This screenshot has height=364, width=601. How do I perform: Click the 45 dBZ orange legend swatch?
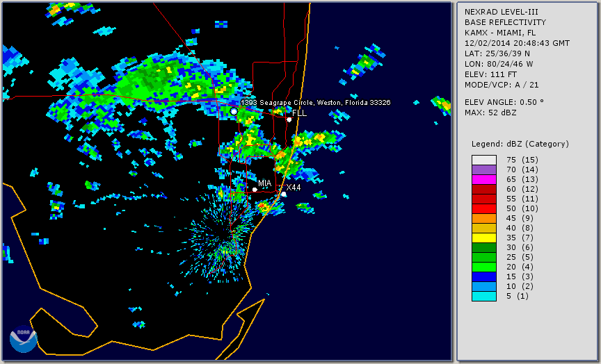click(484, 218)
